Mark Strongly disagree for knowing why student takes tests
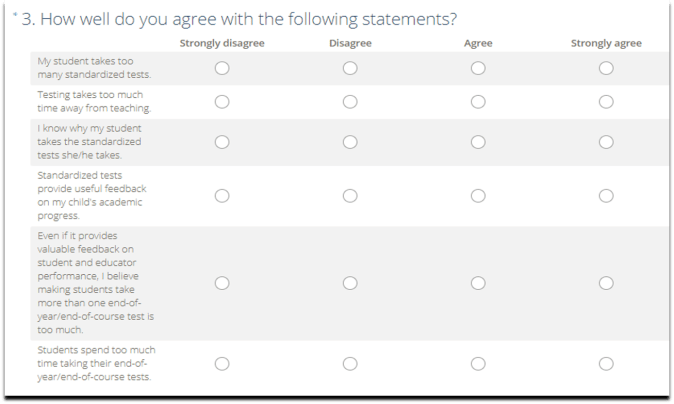Screen dimensions: 674x404 pos(222,142)
